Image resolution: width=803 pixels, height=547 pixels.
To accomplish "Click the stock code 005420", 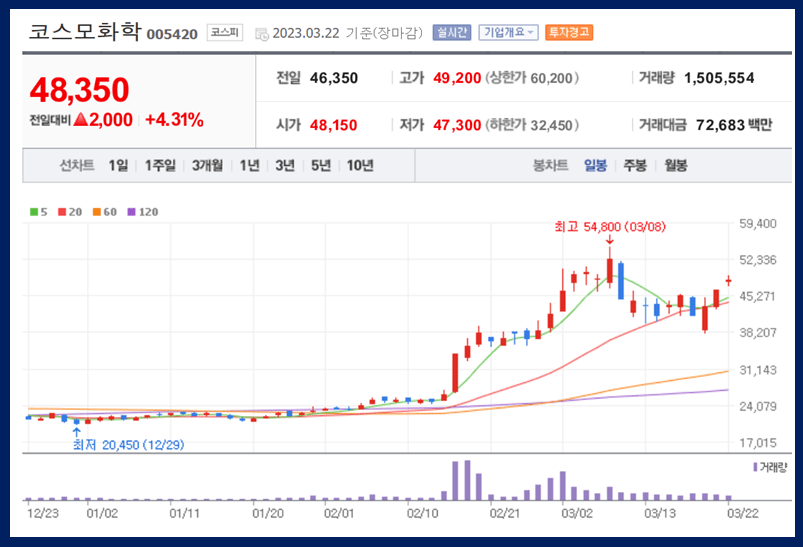I will [172, 34].
